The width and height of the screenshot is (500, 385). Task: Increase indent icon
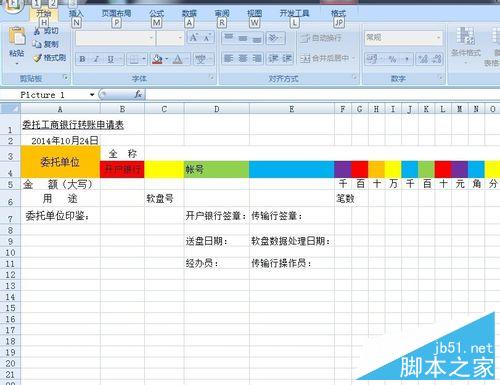(287, 59)
